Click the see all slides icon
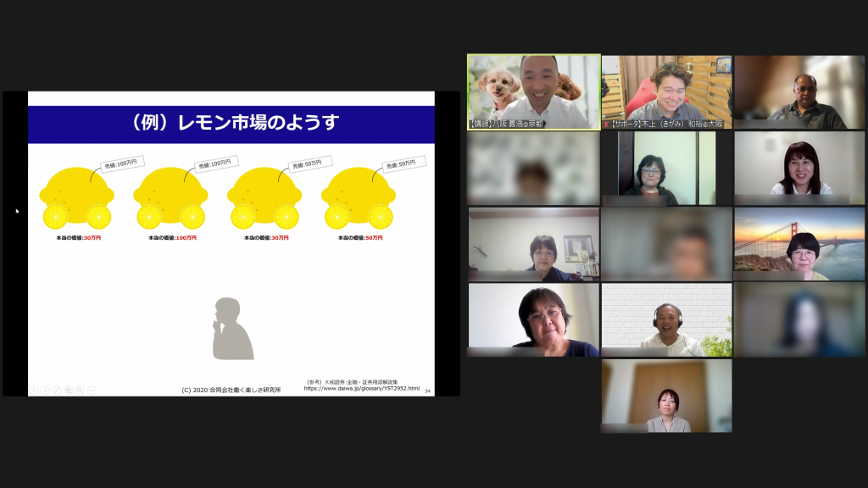868x488 pixels. [x=68, y=390]
